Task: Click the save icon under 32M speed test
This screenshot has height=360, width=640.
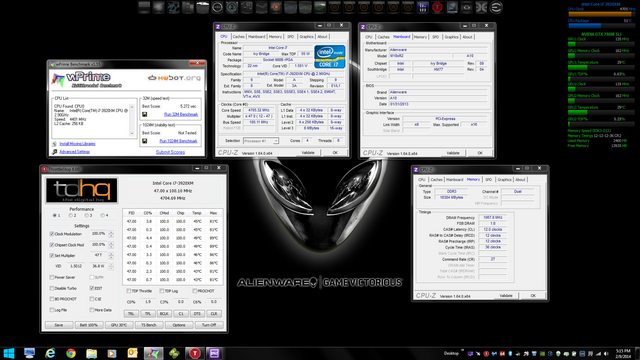Action: pyautogui.click(x=144, y=114)
